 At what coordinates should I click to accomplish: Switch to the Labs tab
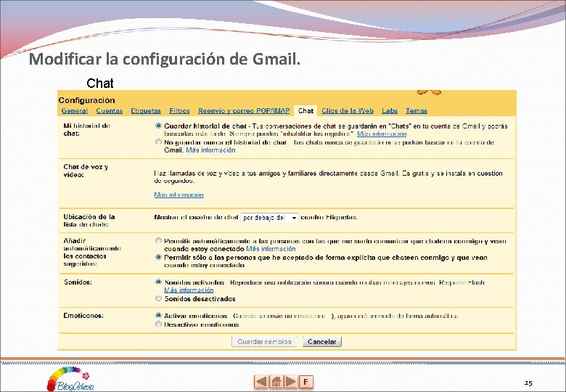pos(390,111)
